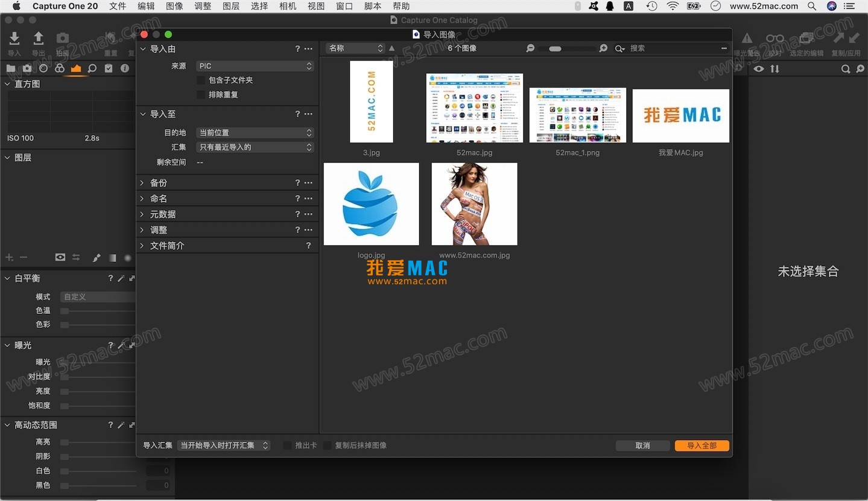Image resolution: width=868 pixels, height=501 pixels.
Task: Expand the 元数据 section
Action: (x=142, y=214)
